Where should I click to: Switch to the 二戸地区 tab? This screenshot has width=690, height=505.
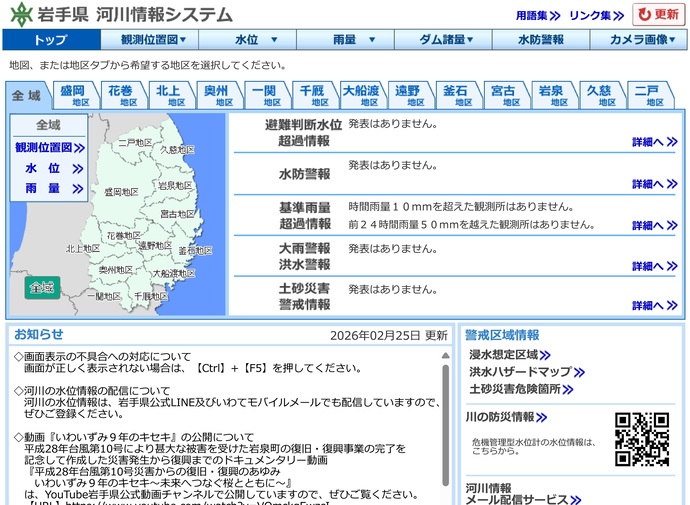pos(649,95)
